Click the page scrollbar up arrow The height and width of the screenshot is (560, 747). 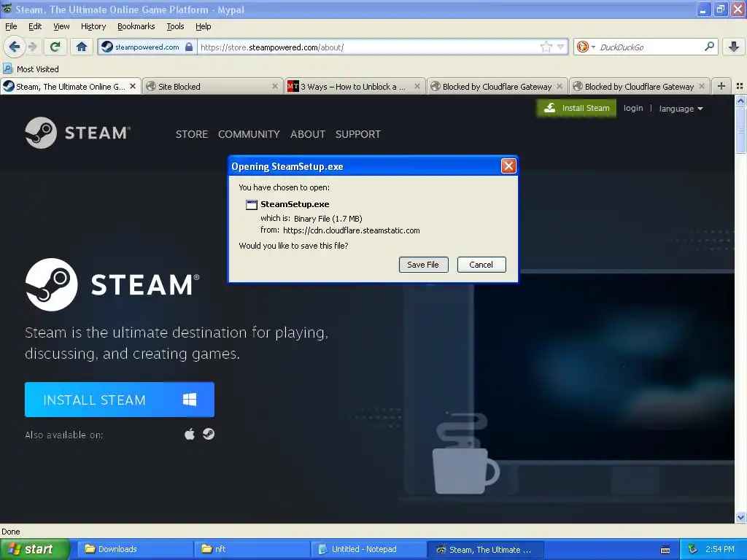tap(740, 101)
